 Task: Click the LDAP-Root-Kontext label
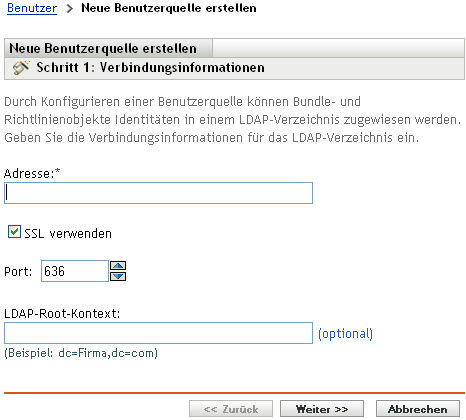click(62, 314)
